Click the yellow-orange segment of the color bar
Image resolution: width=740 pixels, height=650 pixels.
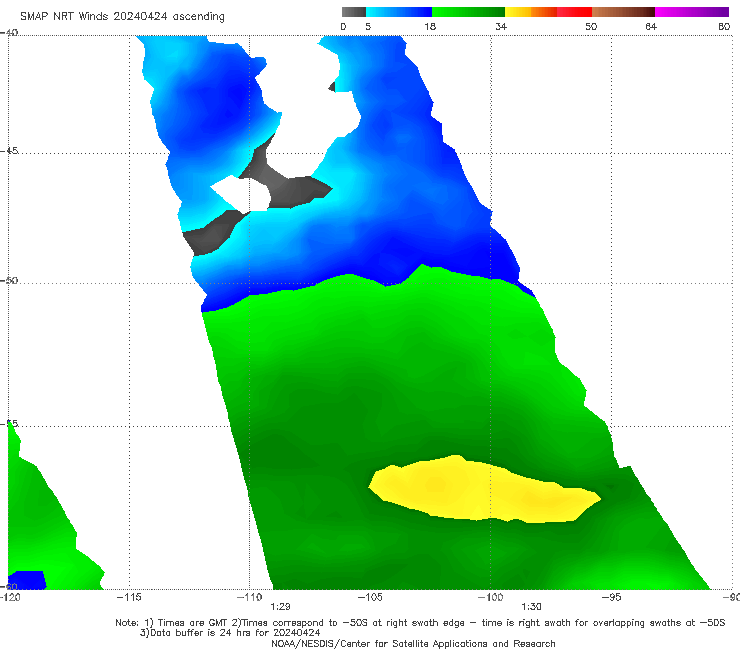[530, 12]
